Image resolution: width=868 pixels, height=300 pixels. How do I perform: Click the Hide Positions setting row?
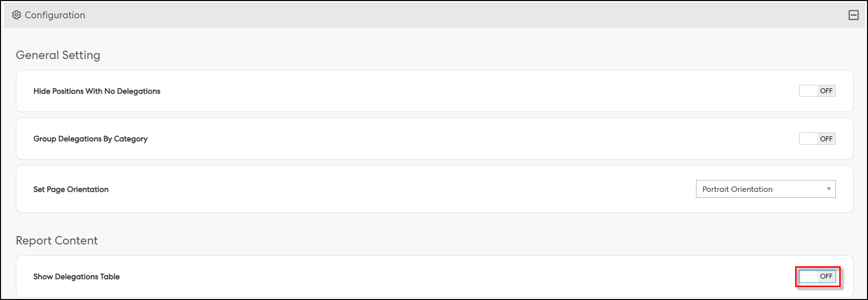(x=435, y=91)
